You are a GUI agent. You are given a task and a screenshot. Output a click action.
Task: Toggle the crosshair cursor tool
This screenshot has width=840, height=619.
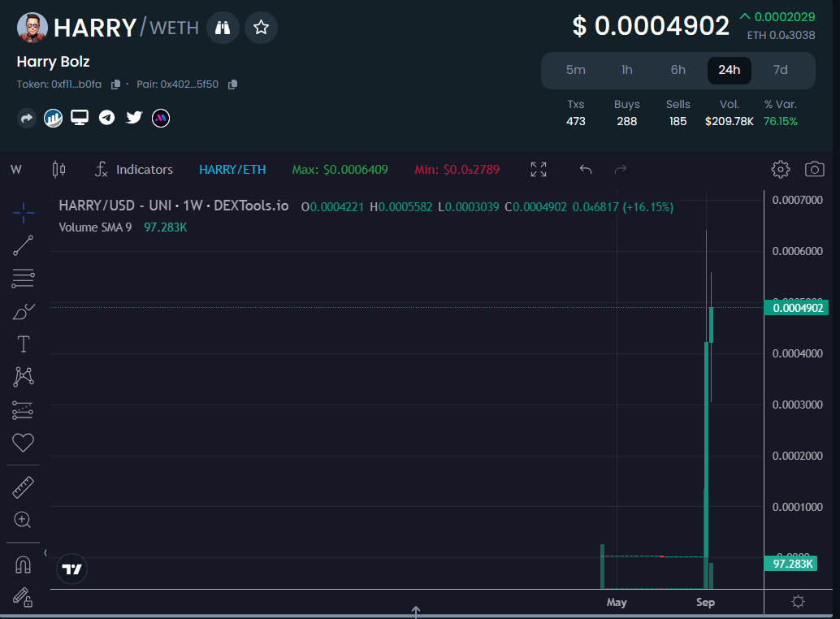click(23, 211)
